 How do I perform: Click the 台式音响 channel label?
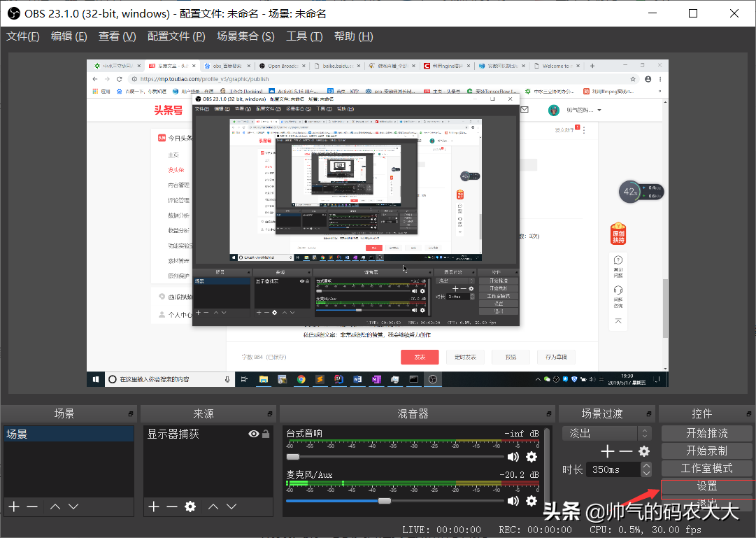click(x=304, y=433)
